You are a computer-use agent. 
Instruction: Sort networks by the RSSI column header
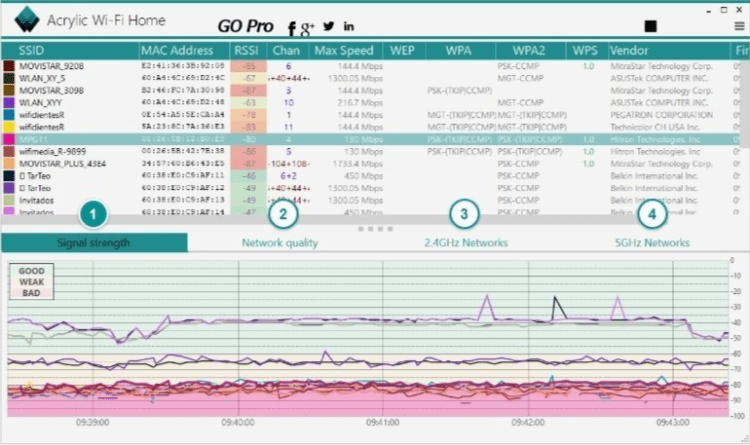tap(246, 50)
